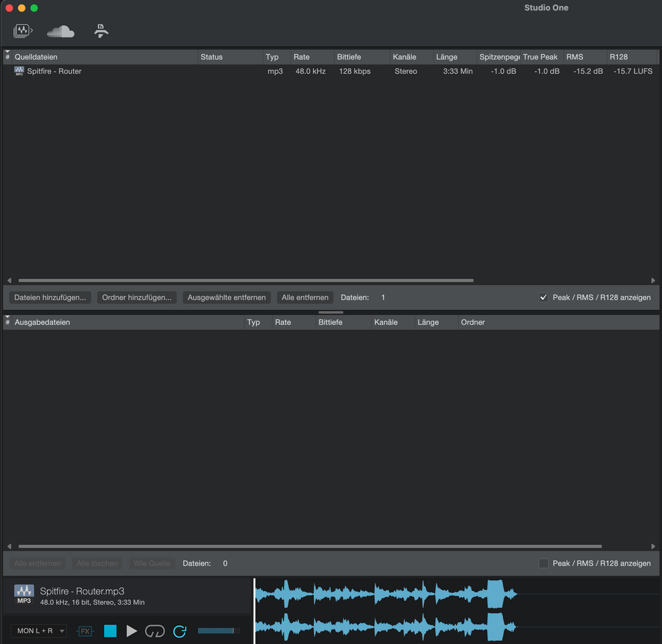
Task: Click the Alle löschen button
Action: tap(97, 563)
